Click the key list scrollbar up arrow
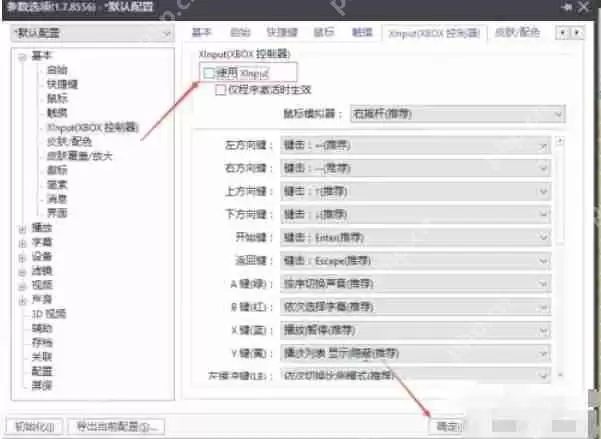This screenshot has height=439, width=601. [560, 141]
